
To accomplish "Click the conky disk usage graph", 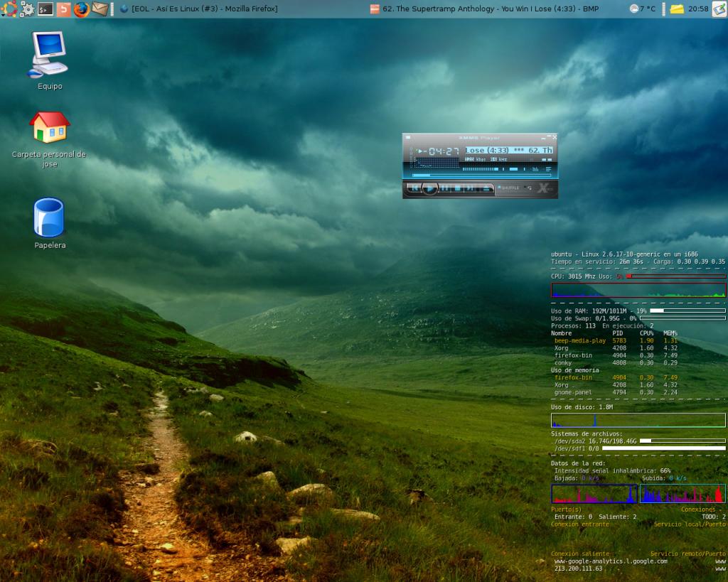I will (638, 420).
